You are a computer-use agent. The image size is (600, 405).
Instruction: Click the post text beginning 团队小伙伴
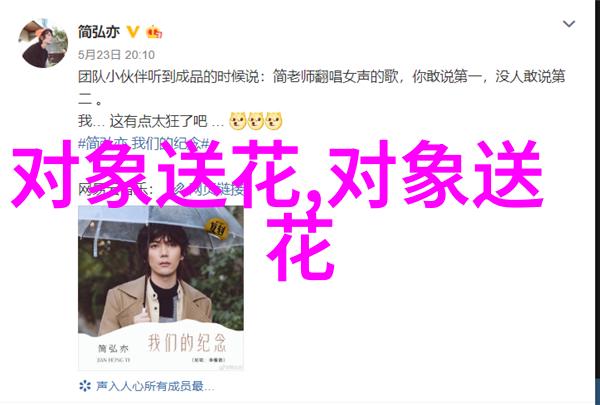(x=321, y=88)
